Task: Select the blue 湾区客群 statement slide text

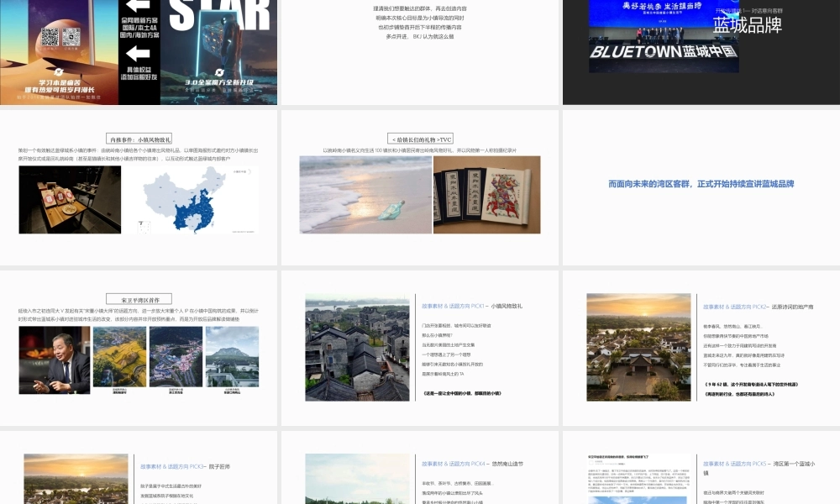Action: coord(701,184)
